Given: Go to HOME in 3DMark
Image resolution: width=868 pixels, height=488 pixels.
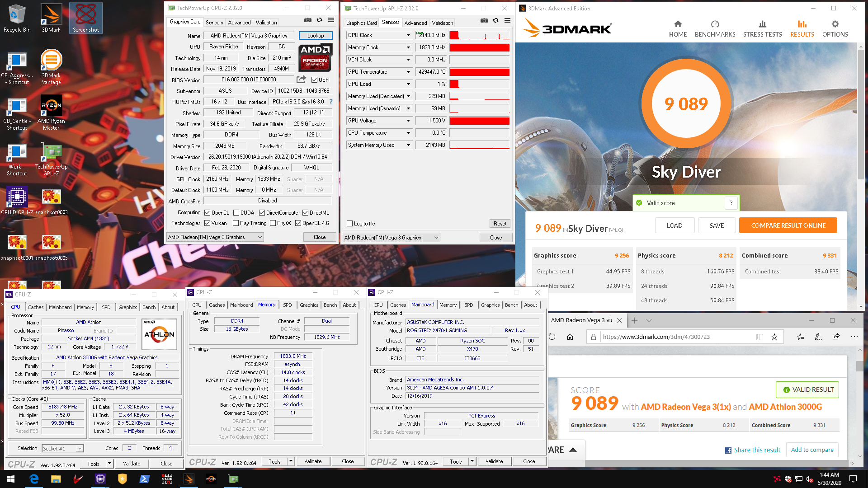Looking at the screenshot, I should pyautogui.click(x=678, y=29).
